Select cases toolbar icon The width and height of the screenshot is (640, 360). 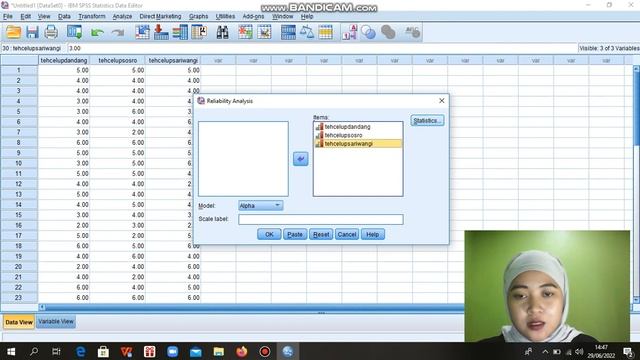click(x=326, y=32)
